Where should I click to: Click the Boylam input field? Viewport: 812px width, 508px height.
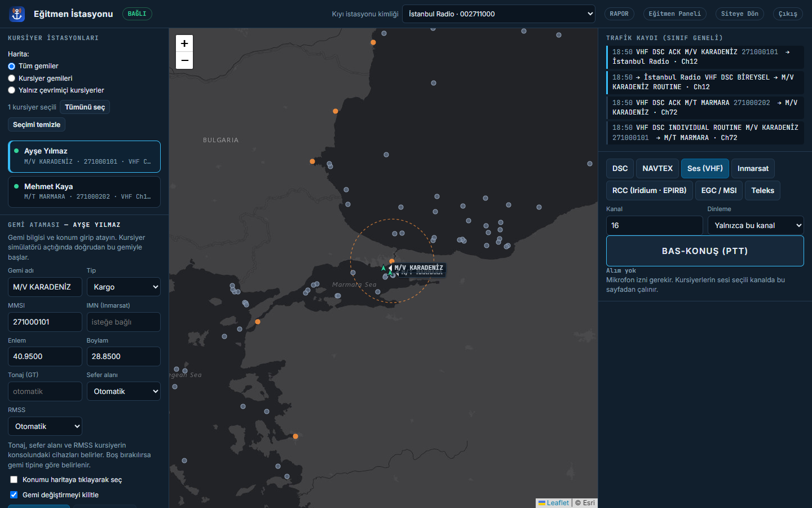123,356
